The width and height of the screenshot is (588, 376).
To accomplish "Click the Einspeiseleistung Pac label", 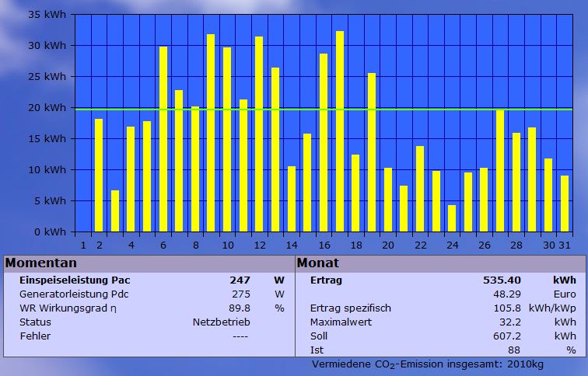I will (x=75, y=280).
